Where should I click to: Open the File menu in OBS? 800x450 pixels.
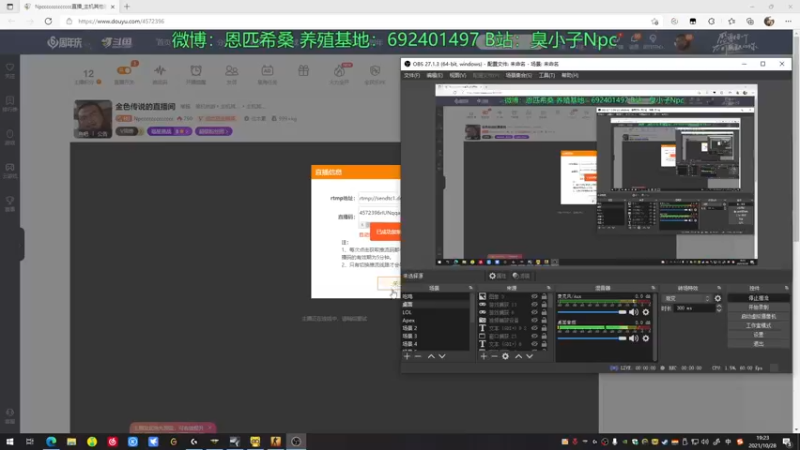(x=411, y=76)
